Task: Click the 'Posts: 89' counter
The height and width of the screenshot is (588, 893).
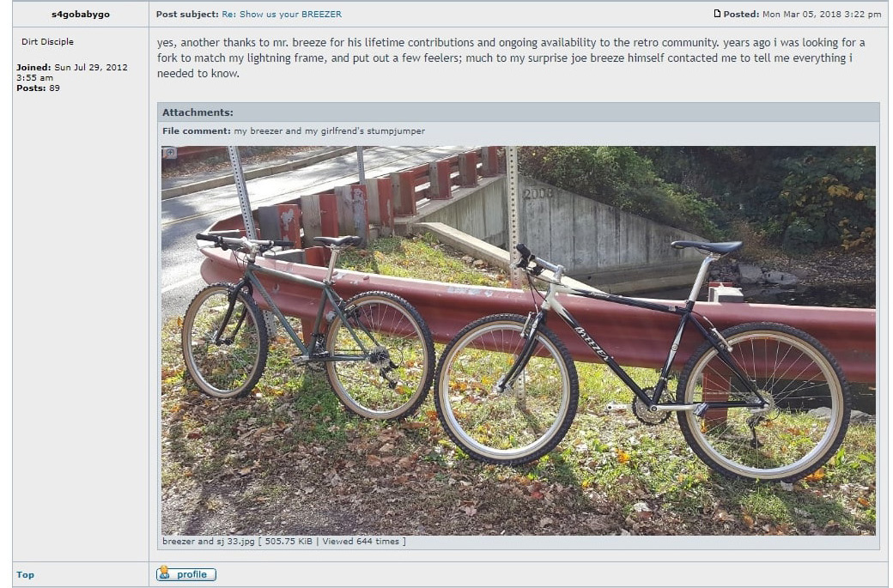Action: point(38,88)
